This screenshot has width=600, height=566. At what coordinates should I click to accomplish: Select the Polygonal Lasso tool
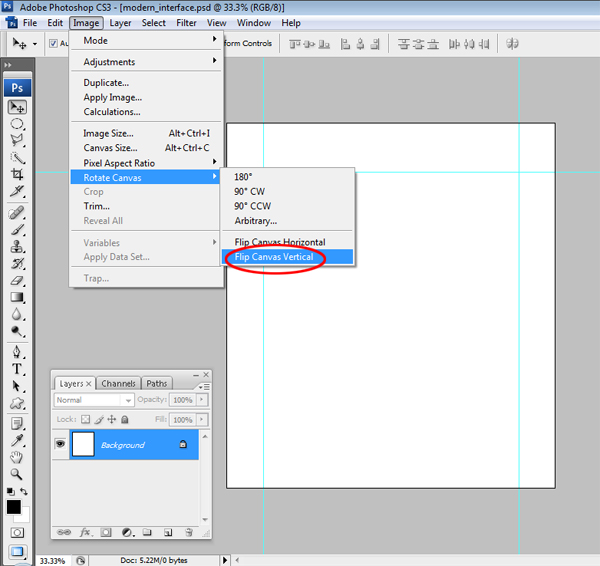pyautogui.click(x=17, y=140)
